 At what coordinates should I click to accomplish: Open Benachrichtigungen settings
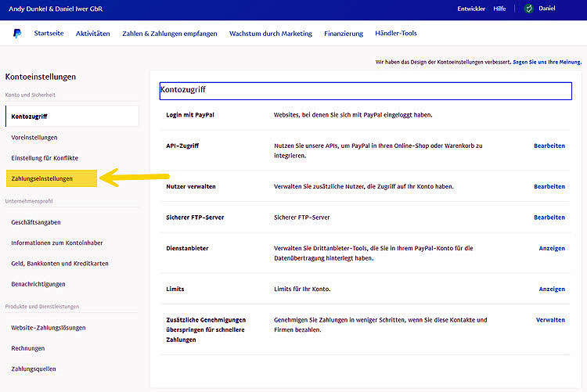pyautogui.click(x=38, y=284)
